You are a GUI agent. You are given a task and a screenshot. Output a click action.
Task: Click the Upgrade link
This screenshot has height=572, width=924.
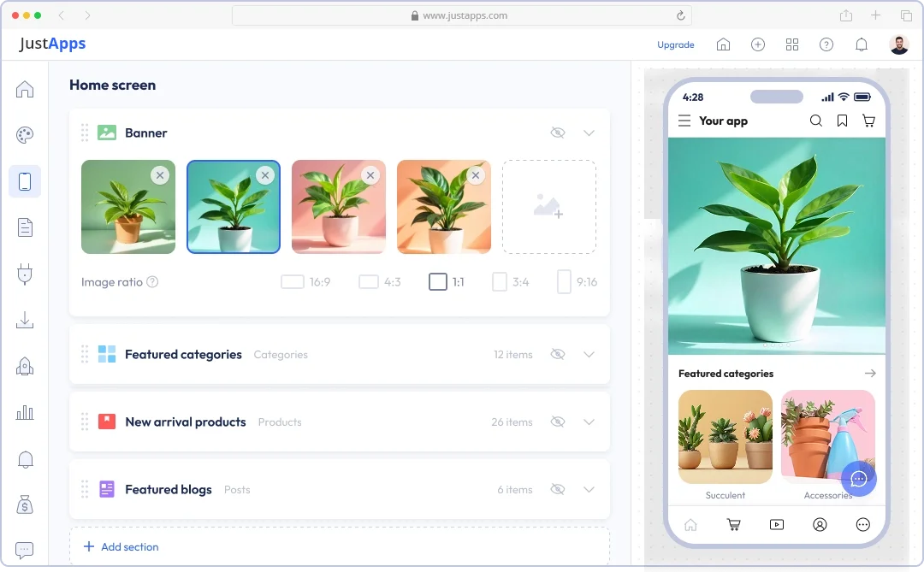[676, 44]
